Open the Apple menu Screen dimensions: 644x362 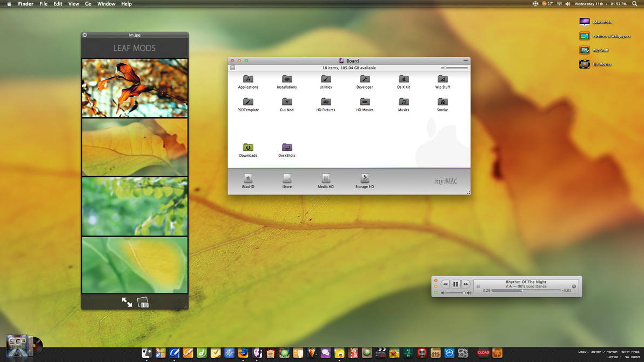click(8, 4)
